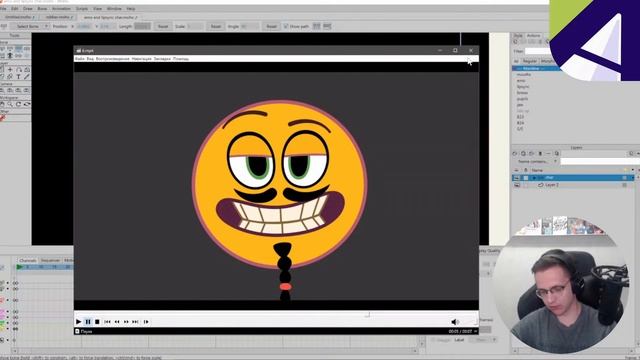Show Regular actions tab

[x=530, y=61]
